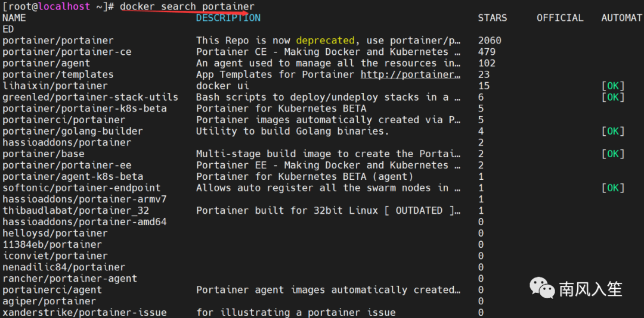Click the 479 stars value

click(x=487, y=52)
